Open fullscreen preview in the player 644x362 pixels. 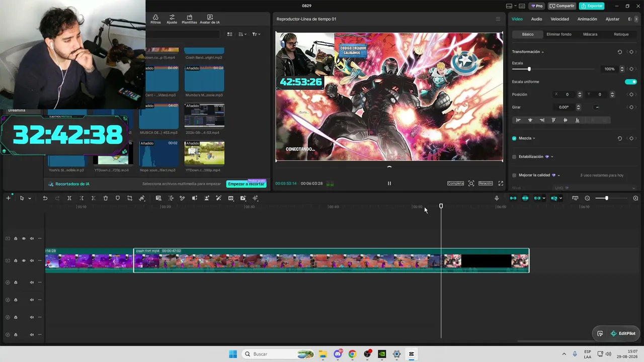[x=501, y=184]
